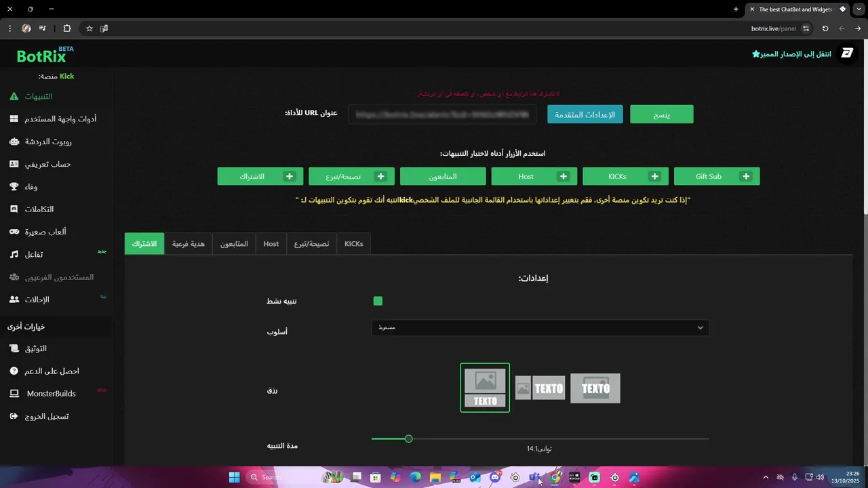Click انتقل إلى الإصدار المميز premium link
The height and width of the screenshot is (488, 868).
[x=791, y=54]
